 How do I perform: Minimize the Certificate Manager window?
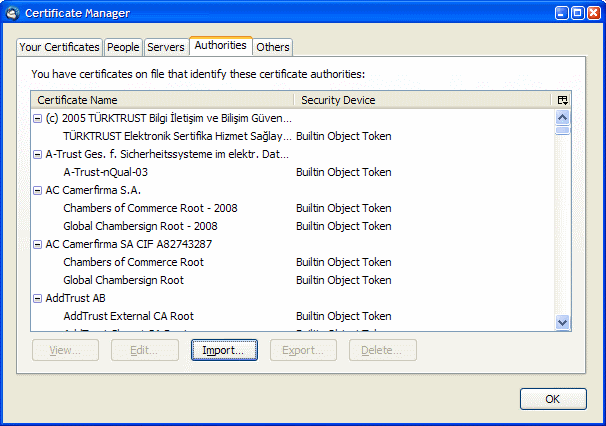pyautogui.click(x=562, y=13)
